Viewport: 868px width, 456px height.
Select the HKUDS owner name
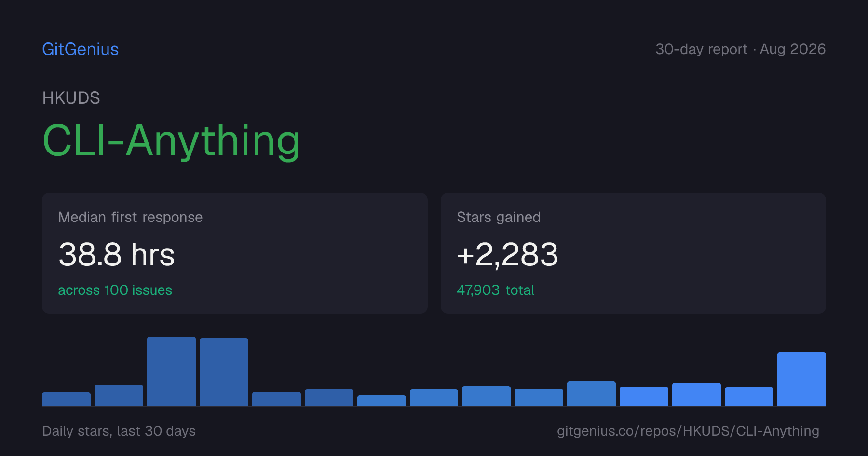tap(71, 98)
